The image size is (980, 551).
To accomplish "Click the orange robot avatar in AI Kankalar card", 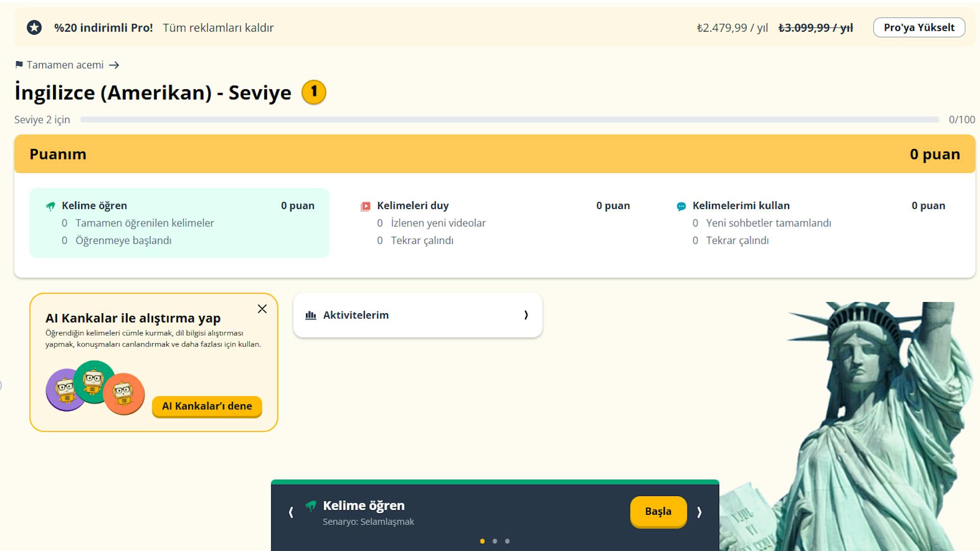I will pos(124,394).
